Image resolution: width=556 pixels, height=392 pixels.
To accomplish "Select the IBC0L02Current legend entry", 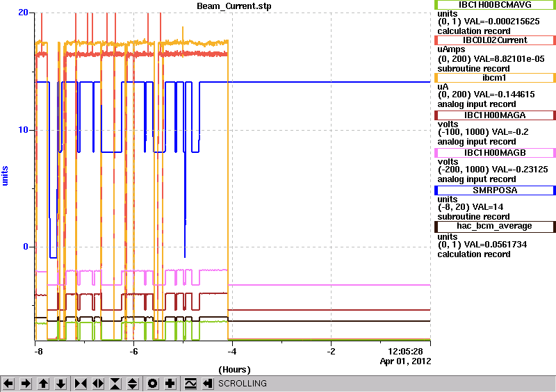I will click(495, 40).
